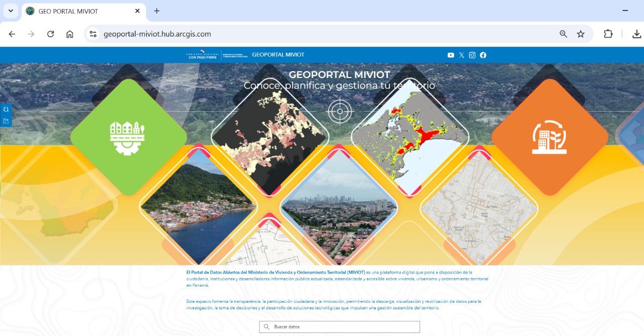Click the GEOPORTAL MIVIOT header title link

[x=278, y=55]
